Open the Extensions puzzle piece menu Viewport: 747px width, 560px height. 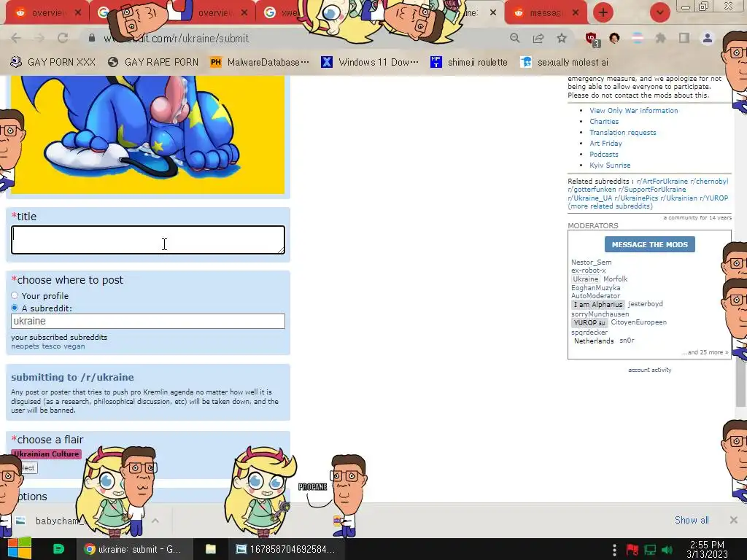tap(660, 38)
